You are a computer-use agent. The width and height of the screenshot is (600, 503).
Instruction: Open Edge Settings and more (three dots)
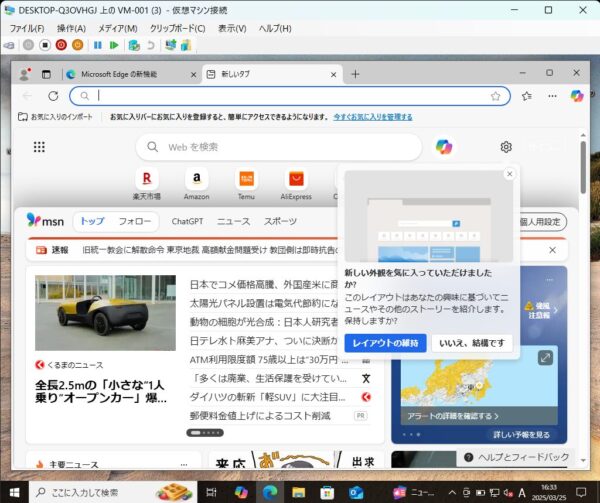tap(552, 96)
